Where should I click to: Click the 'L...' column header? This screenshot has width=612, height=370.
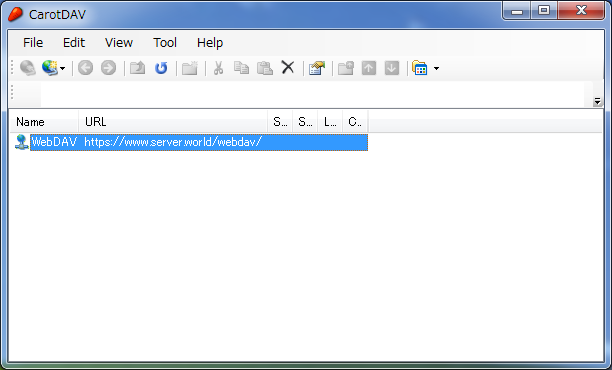point(330,122)
